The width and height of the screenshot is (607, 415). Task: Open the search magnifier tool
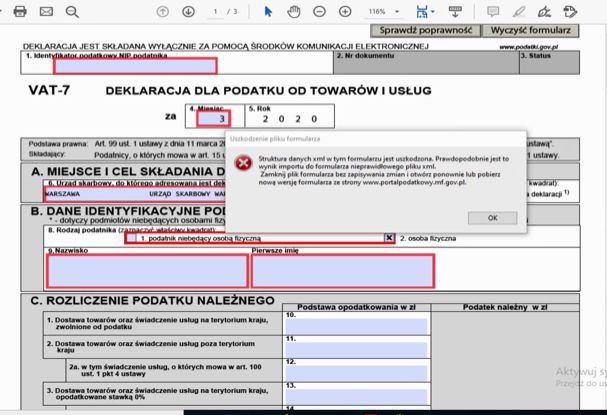(71, 12)
